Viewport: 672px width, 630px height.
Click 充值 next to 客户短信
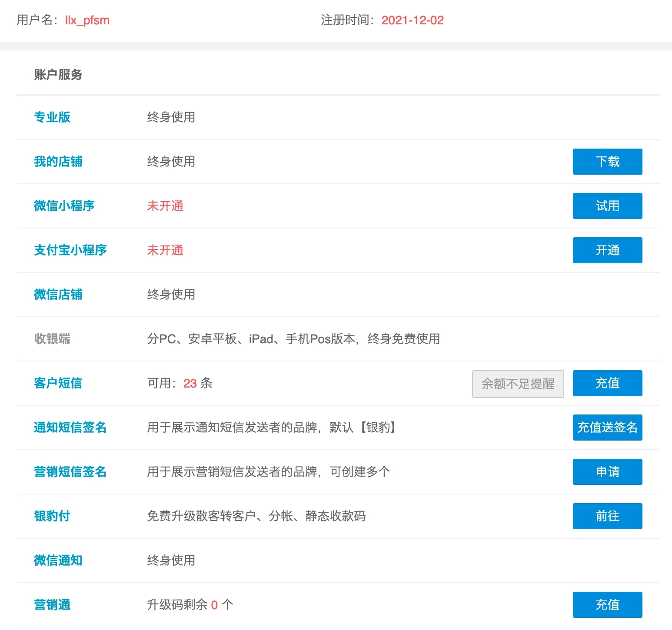coord(607,383)
